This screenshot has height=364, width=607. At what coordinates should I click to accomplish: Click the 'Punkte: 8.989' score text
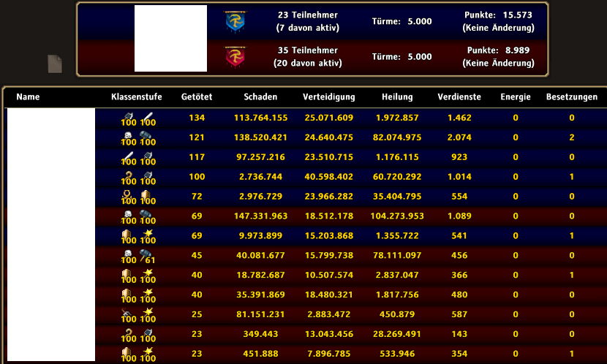tap(498, 50)
